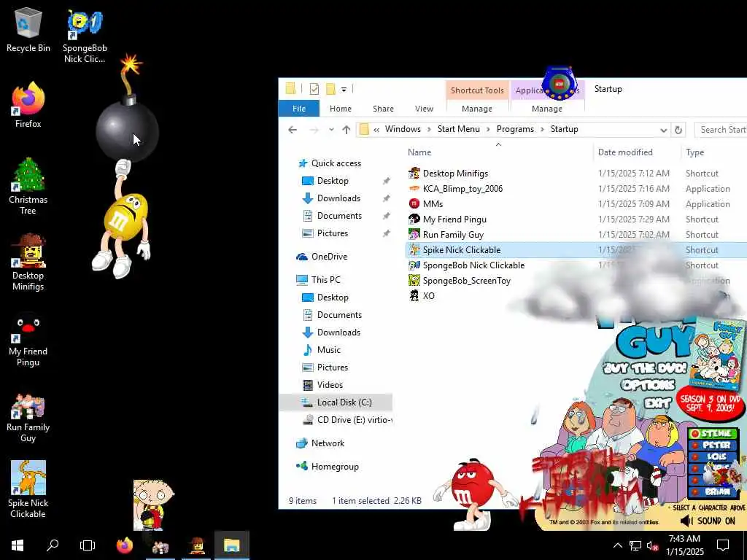The height and width of the screenshot is (560, 747).
Task: Open Music under This PC
Action: pyautogui.click(x=329, y=349)
